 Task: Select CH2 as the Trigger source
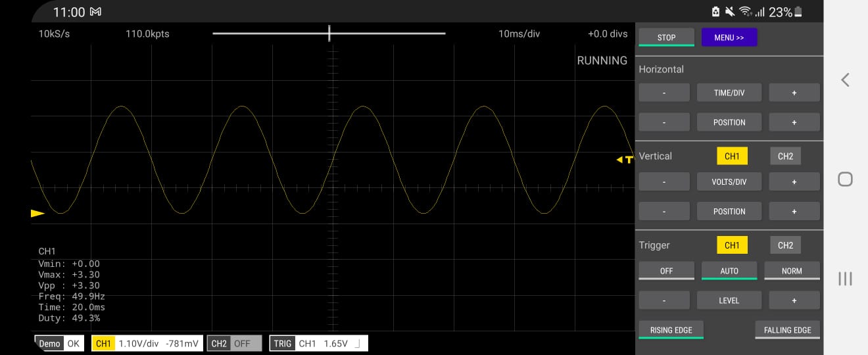[785, 245]
